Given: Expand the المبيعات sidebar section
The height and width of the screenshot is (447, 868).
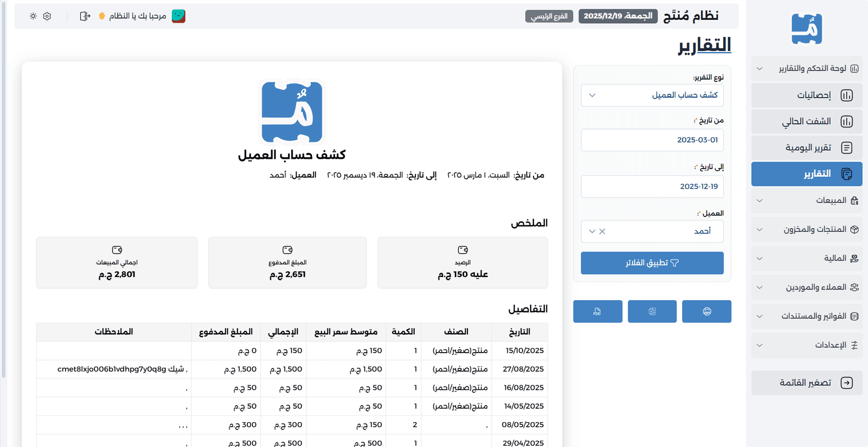Looking at the screenshot, I should pos(806,201).
